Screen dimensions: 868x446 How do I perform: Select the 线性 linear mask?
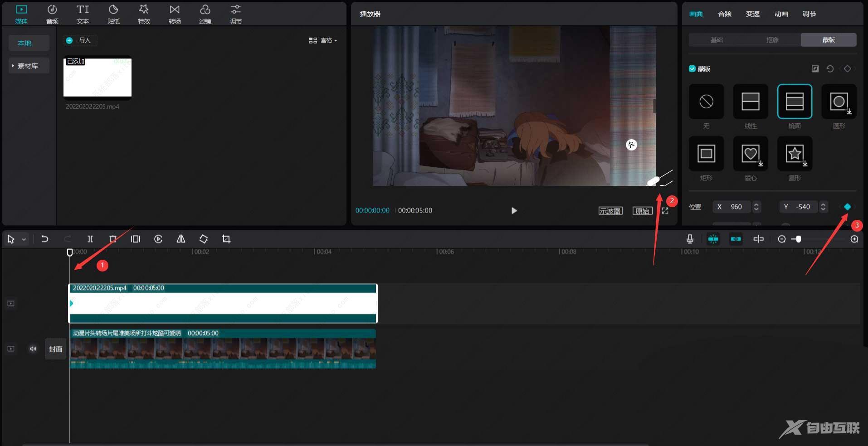(x=751, y=102)
